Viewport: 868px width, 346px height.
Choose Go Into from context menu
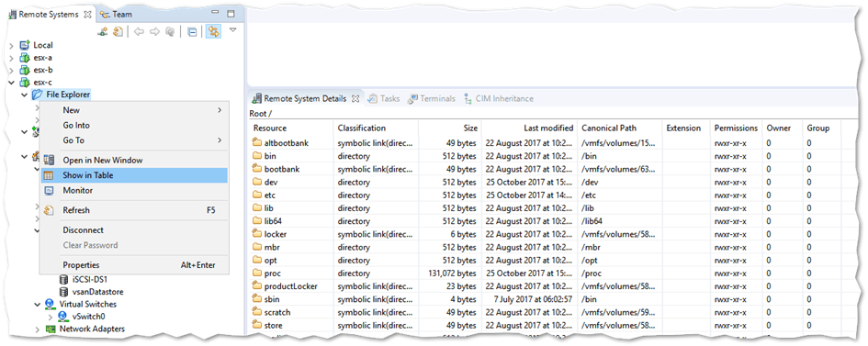tap(133, 126)
